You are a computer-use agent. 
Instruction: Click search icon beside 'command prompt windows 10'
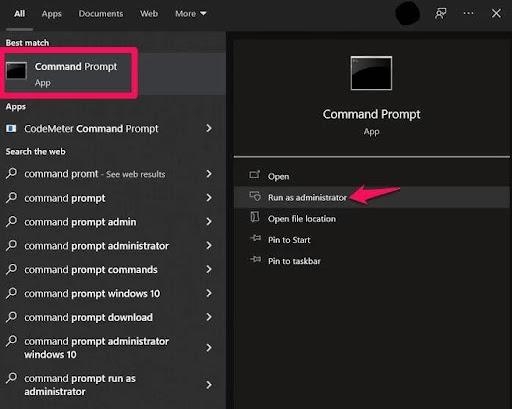tap(11, 293)
